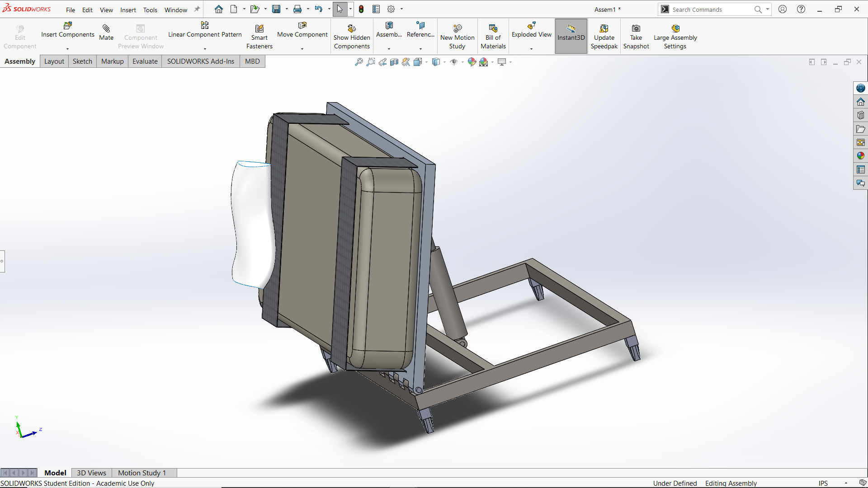Open the Tools menu

point(150,10)
